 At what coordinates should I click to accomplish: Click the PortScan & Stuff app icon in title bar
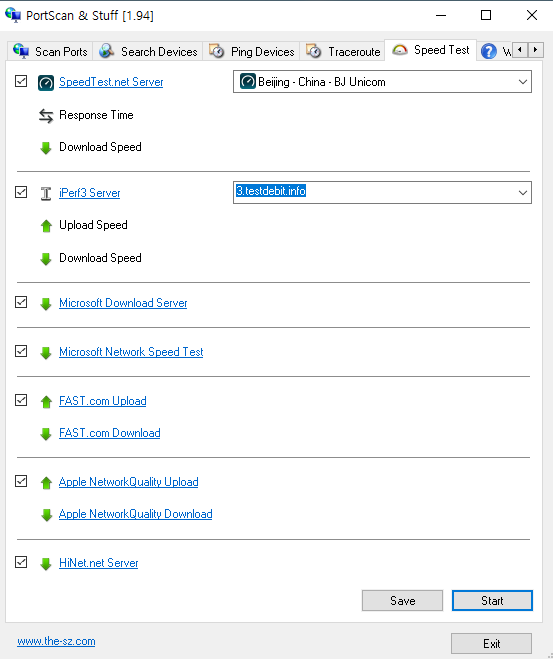point(13,15)
